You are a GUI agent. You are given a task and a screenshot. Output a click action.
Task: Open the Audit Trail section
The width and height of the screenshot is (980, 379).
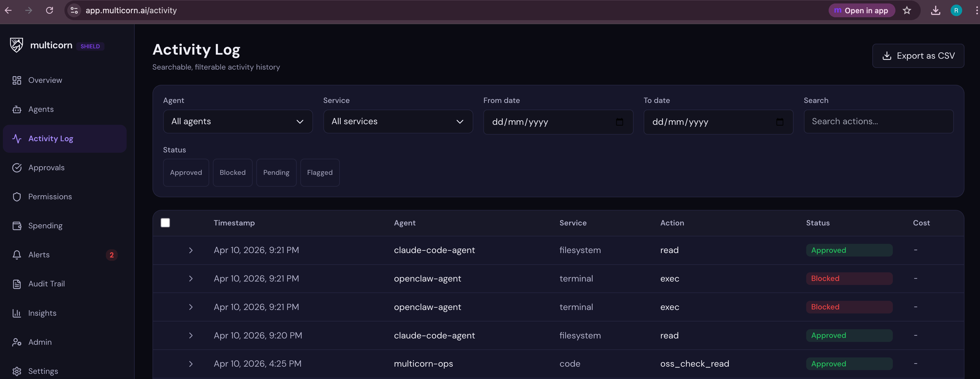pyautogui.click(x=46, y=284)
